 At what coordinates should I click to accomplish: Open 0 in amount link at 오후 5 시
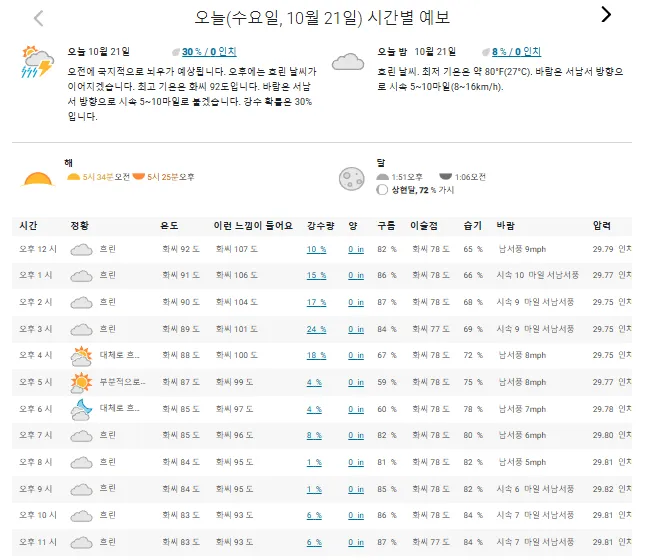pyautogui.click(x=356, y=382)
